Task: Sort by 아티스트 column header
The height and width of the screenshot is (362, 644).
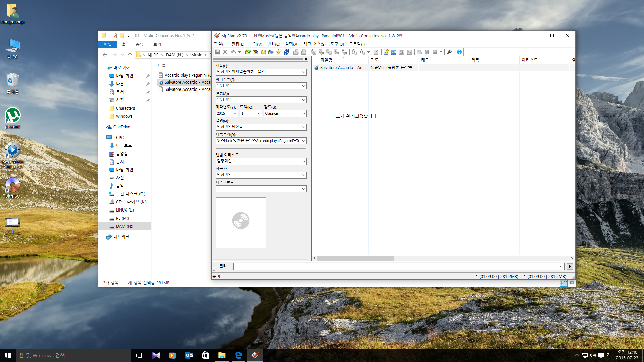Action: (544, 60)
